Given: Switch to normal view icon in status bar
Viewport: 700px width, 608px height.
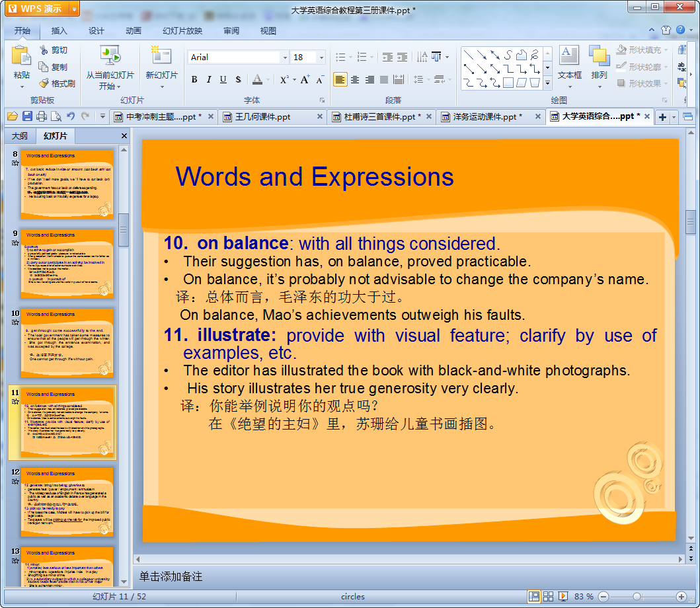Looking at the screenshot, I should coord(533,596).
